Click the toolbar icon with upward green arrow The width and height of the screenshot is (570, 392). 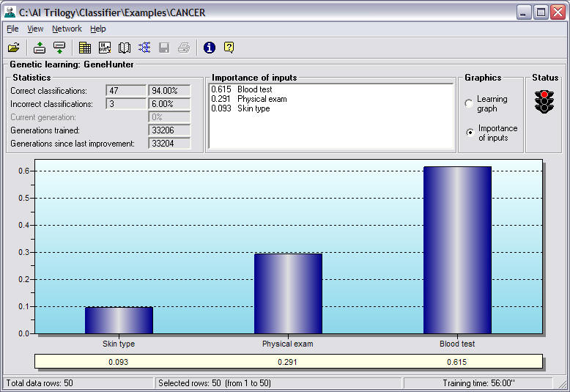pos(40,48)
